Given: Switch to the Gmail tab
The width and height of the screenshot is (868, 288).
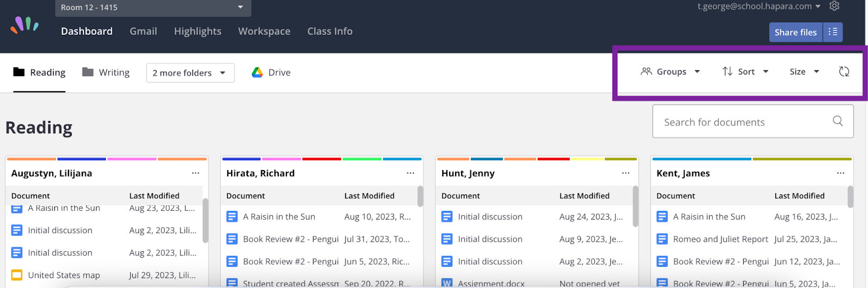Looking at the screenshot, I should [143, 32].
